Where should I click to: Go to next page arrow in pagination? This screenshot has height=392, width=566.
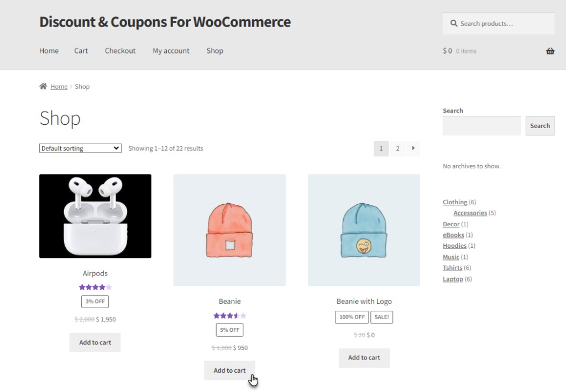(413, 148)
